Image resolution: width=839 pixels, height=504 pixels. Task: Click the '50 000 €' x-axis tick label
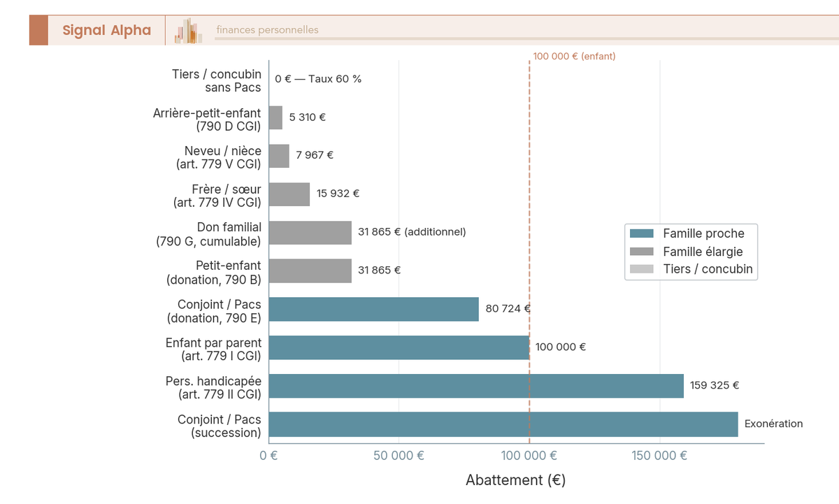point(399,456)
